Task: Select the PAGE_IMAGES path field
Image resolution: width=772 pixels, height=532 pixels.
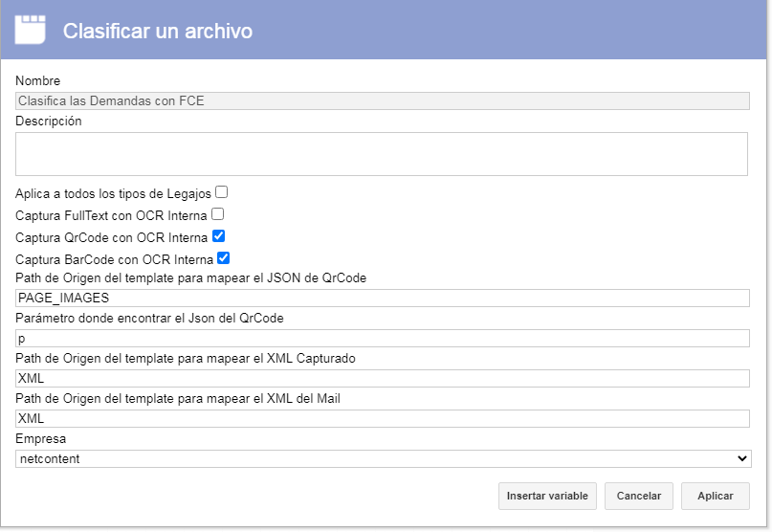Action: click(x=383, y=298)
